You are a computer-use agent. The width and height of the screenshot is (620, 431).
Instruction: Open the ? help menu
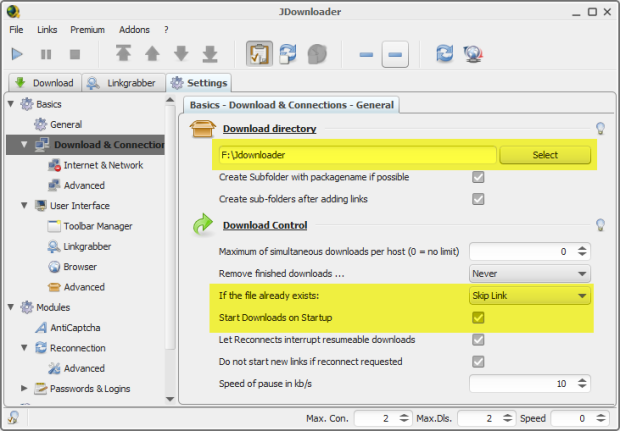coord(166,30)
